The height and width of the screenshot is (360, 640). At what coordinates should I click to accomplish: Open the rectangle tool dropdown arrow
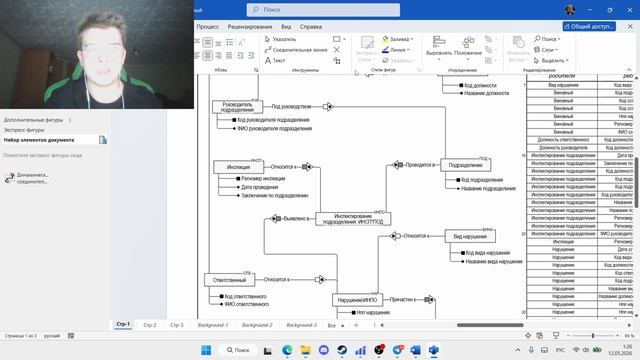coord(344,39)
